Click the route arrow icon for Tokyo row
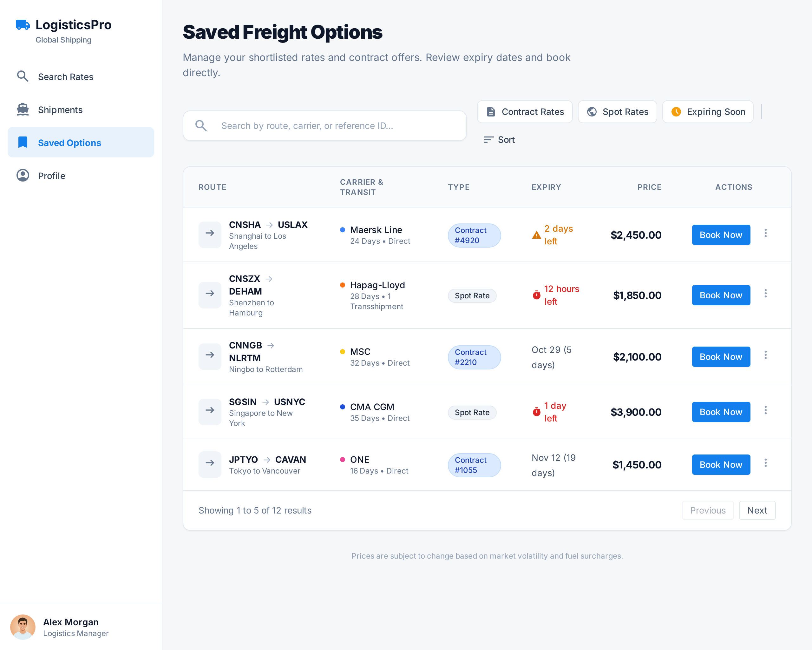The width and height of the screenshot is (812, 650). pos(210,463)
